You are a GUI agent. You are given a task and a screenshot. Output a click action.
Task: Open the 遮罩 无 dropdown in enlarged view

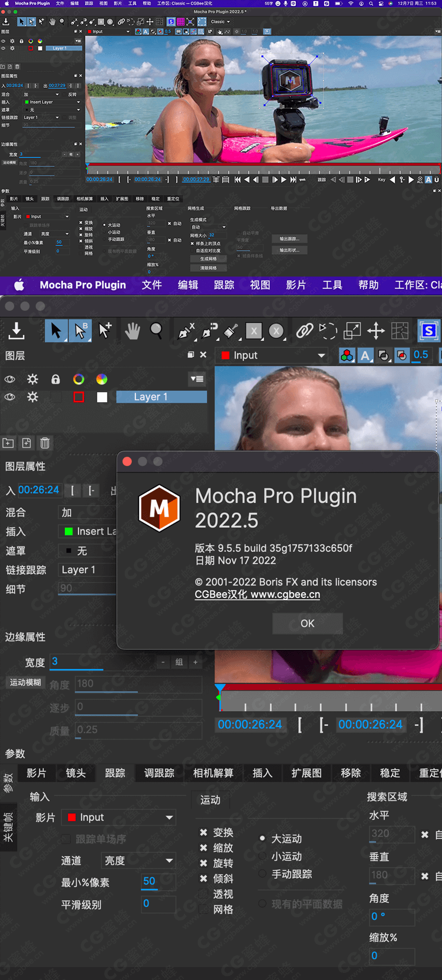pyautogui.click(x=88, y=551)
